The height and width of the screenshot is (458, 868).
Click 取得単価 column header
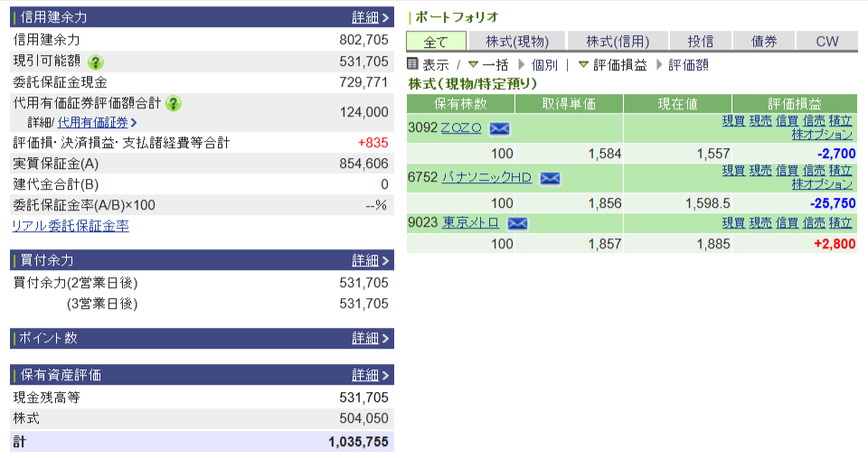click(x=569, y=104)
